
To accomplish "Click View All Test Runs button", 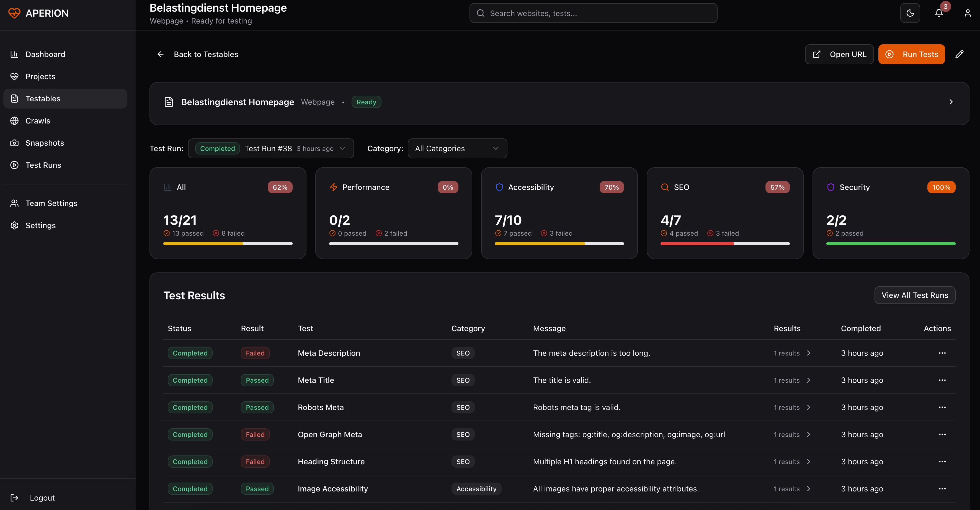I will [x=915, y=295].
